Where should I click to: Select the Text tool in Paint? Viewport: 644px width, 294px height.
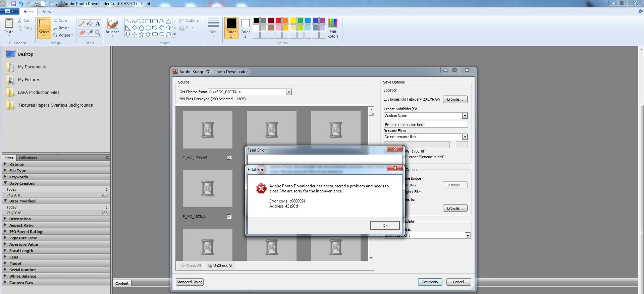pos(98,23)
